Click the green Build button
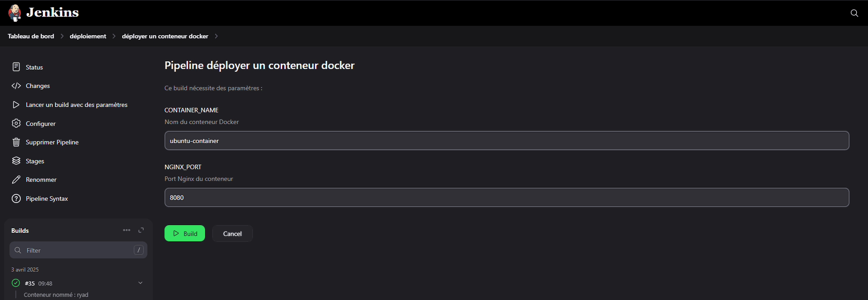The image size is (868, 300). (184, 233)
